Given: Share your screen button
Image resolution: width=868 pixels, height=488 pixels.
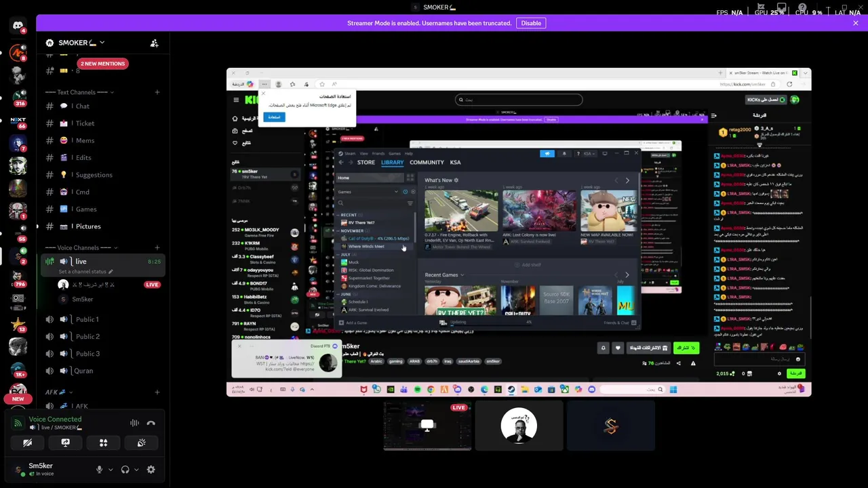Looking at the screenshot, I should (65, 443).
